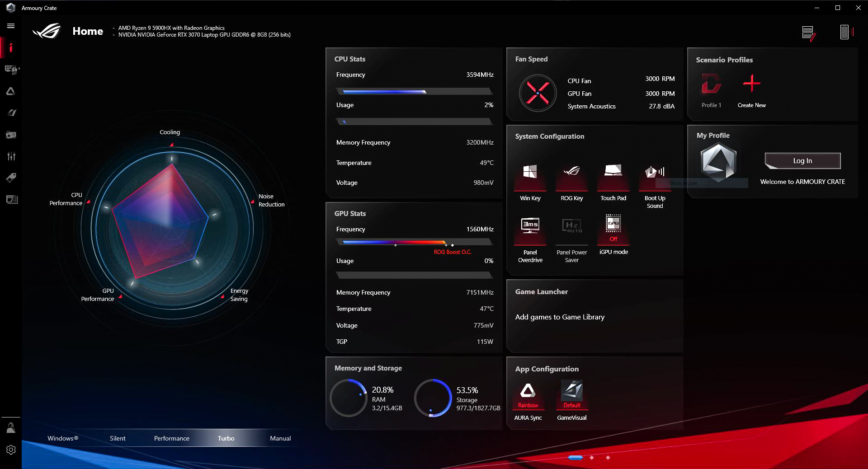Screen dimensions: 868x469
Task: Click the Game Launcher panel title
Action: tap(542, 292)
